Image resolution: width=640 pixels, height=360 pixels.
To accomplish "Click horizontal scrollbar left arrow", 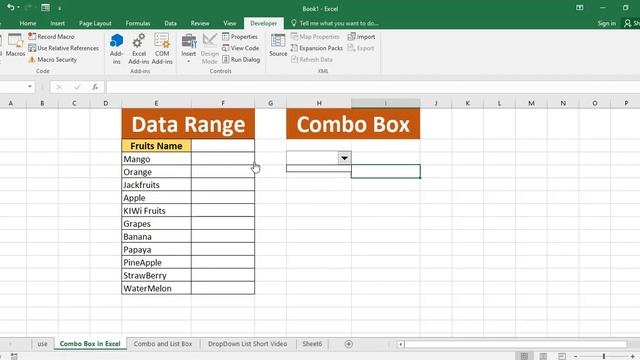I will [x=400, y=344].
